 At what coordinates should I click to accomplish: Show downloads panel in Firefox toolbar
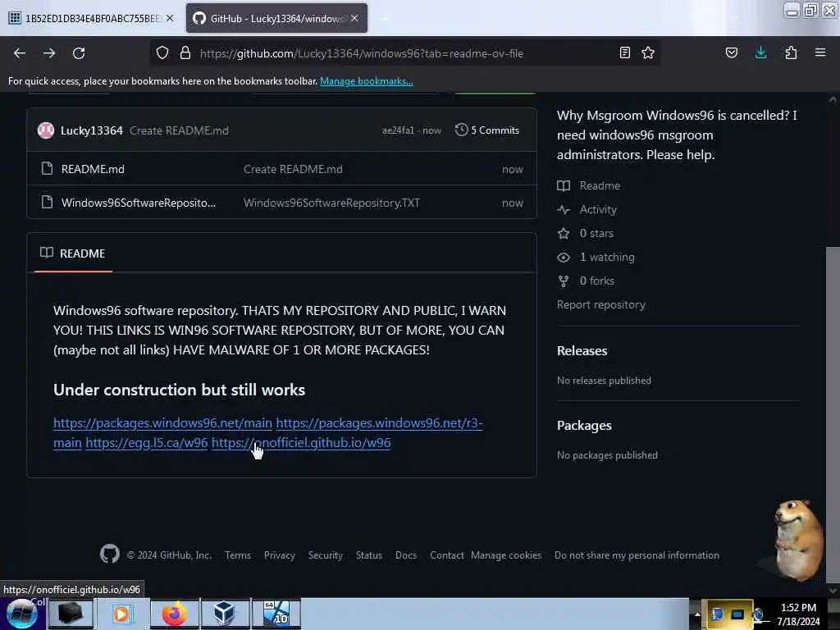(x=760, y=52)
